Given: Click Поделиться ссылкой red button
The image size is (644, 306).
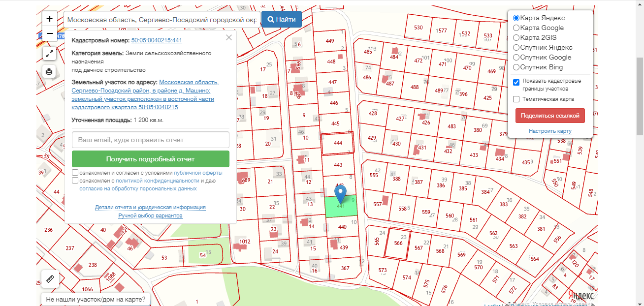Looking at the screenshot, I should coord(550,115).
